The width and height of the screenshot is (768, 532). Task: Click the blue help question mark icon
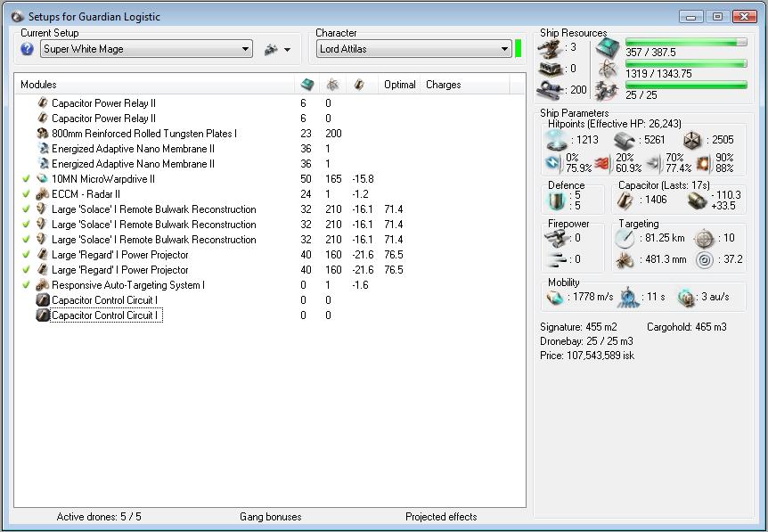(x=27, y=48)
